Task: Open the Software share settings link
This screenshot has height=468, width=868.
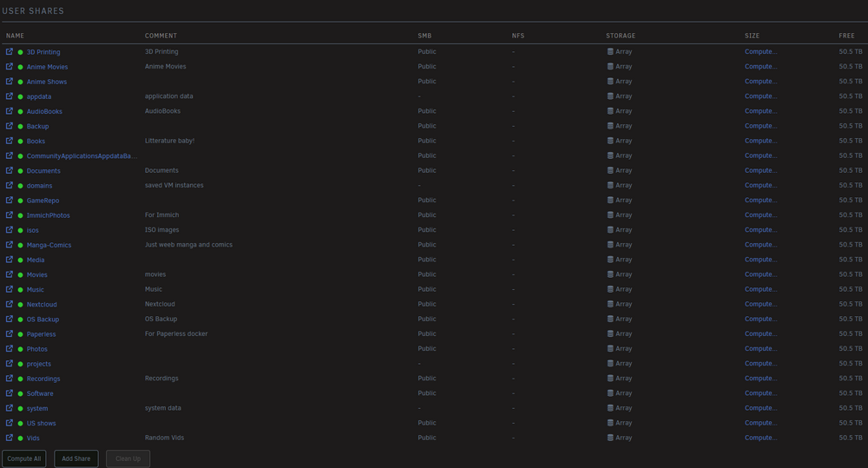Action: pos(40,394)
